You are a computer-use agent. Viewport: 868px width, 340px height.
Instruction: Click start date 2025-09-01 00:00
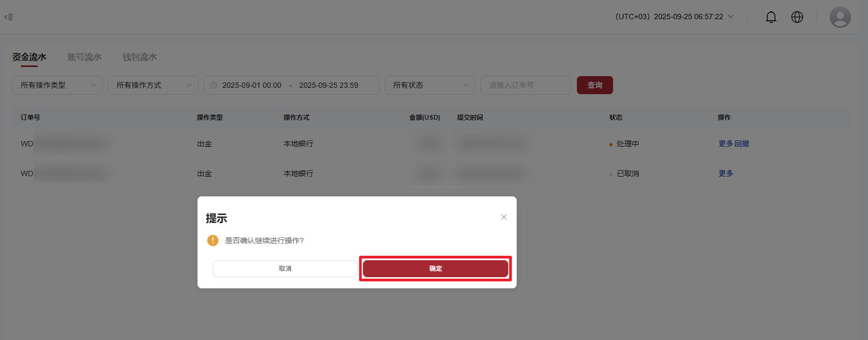pos(252,85)
